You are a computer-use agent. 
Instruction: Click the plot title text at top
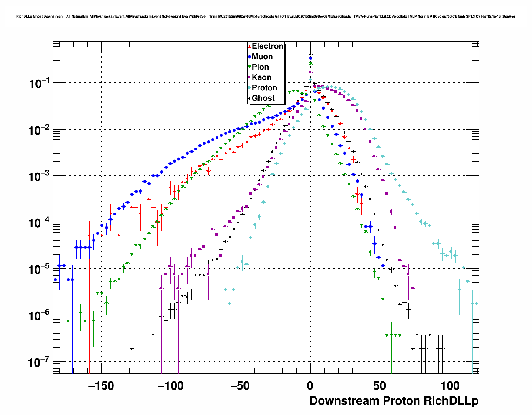(x=266, y=17)
